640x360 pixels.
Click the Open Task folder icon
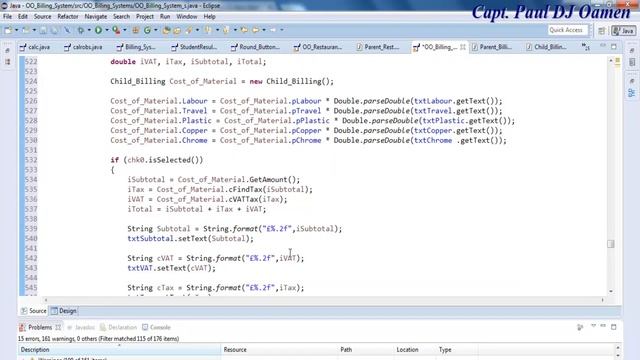[x=177, y=30]
